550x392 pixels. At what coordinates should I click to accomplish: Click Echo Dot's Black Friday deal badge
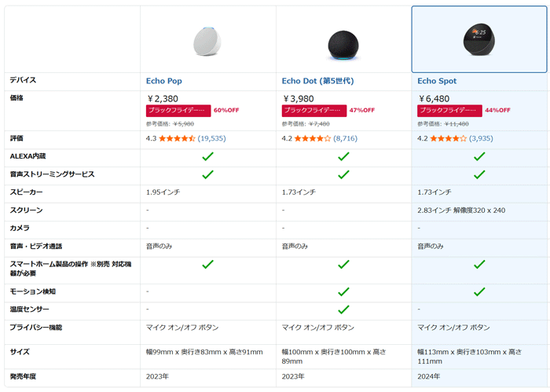tap(314, 111)
